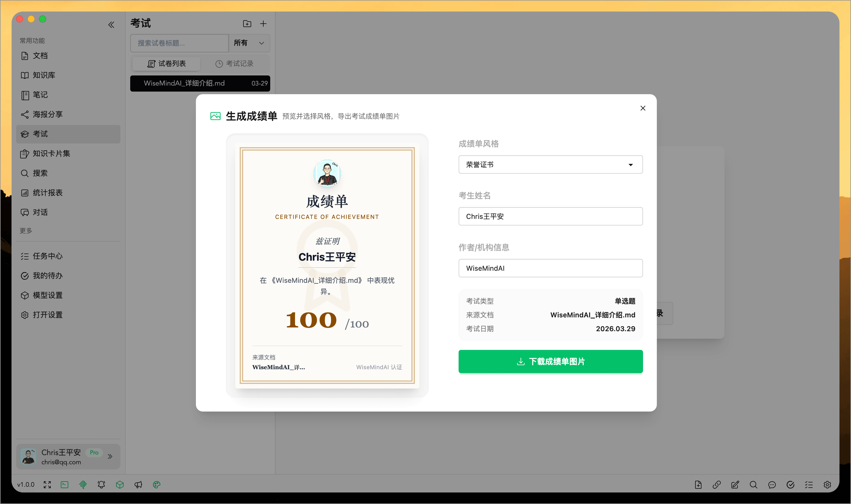Viewport: 851px width, 504px height.
Task: Switch to the 考试记录 tab
Action: pos(234,64)
